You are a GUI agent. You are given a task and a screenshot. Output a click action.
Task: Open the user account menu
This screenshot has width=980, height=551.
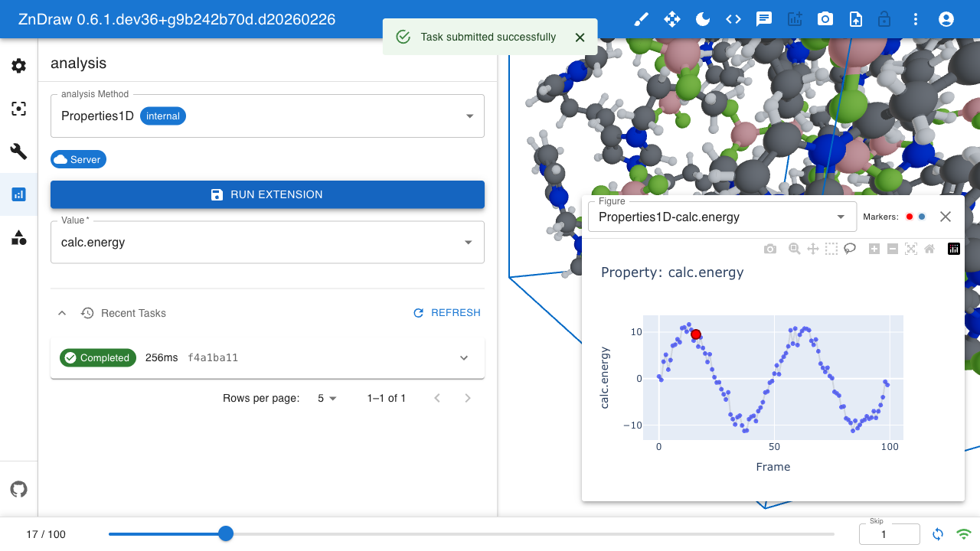(x=946, y=19)
